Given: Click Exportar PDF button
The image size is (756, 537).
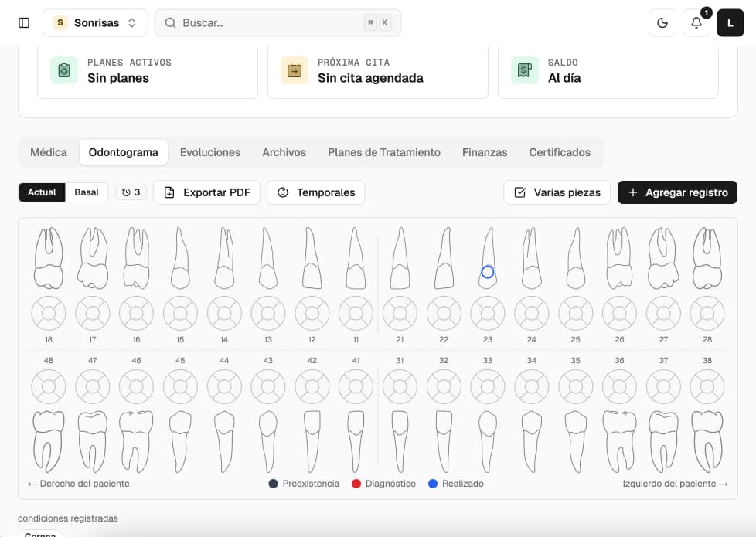Looking at the screenshot, I should click(x=207, y=192).
